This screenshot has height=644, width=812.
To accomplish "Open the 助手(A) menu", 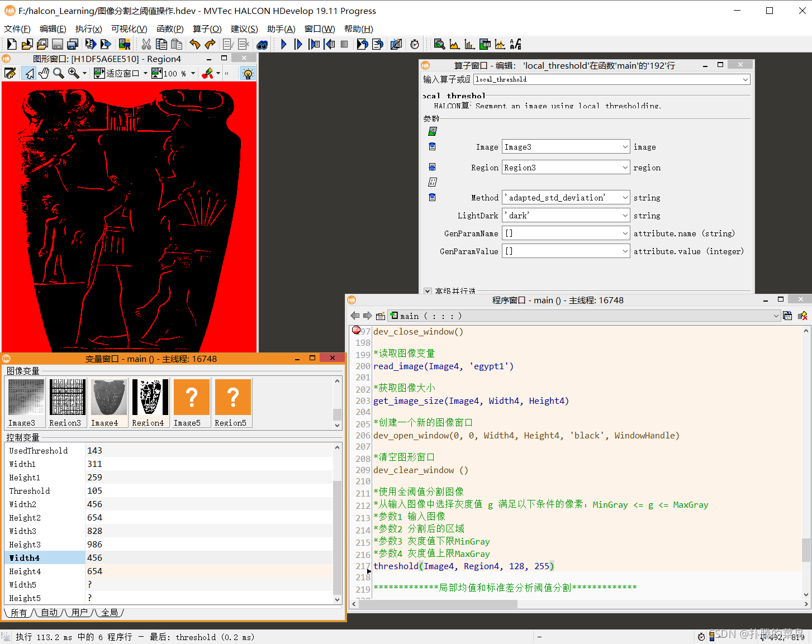I will [x=281, y=28].
